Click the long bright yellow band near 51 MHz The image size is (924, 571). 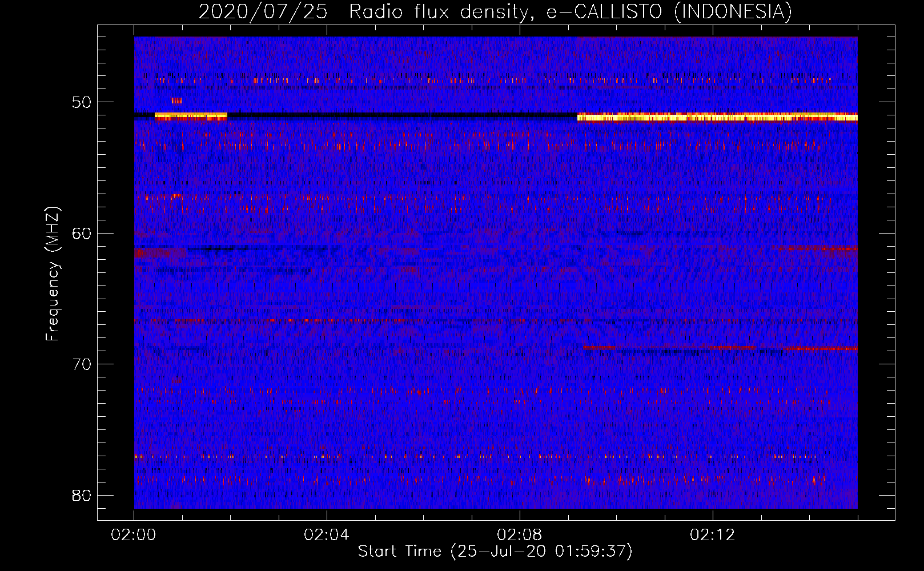coord(717,117)
